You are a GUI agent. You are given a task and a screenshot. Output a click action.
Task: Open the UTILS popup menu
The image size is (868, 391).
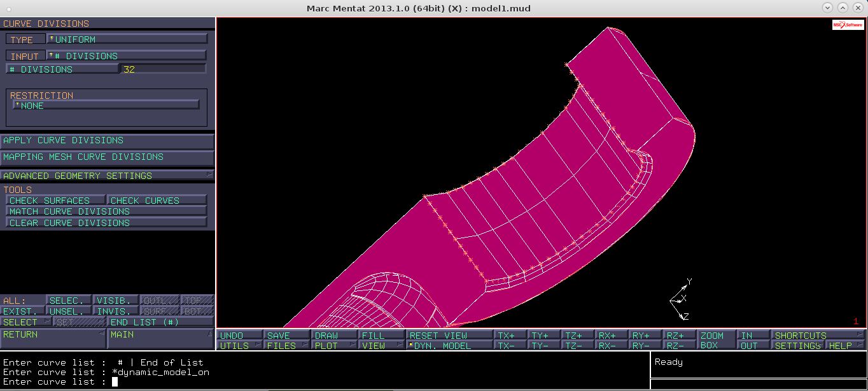[x=239, y=346]
